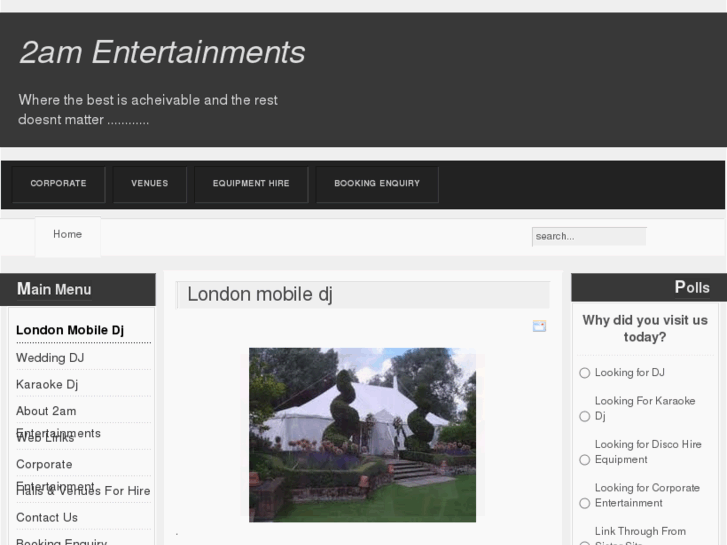This screenshot has width=727, height=545.
Task: Click the email article icon
Action: (x=539, y=326)
